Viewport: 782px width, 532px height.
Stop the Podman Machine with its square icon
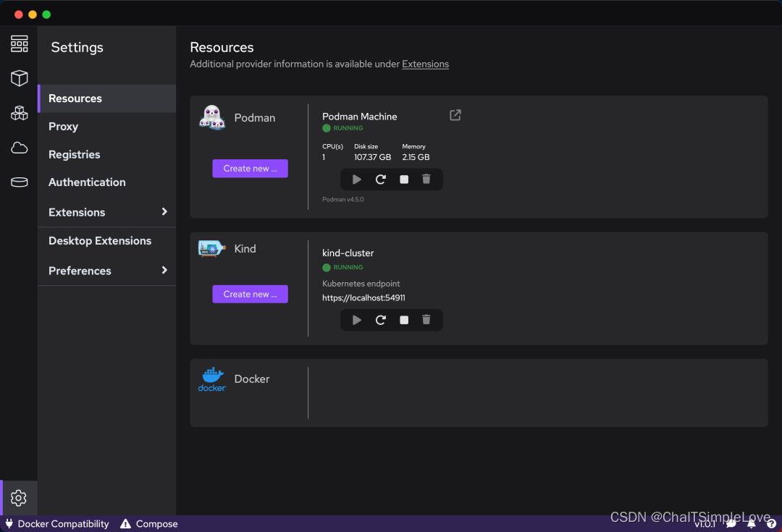coord(404,180)
